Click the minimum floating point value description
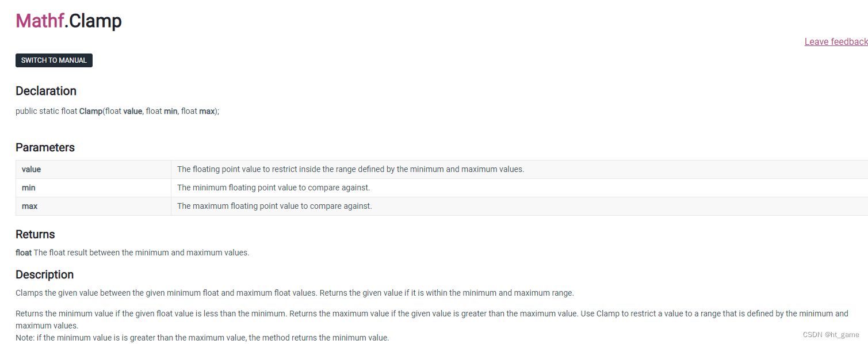The width and height of the screenshot is (868, 344). pyautogui.click(x=274, y=188)
